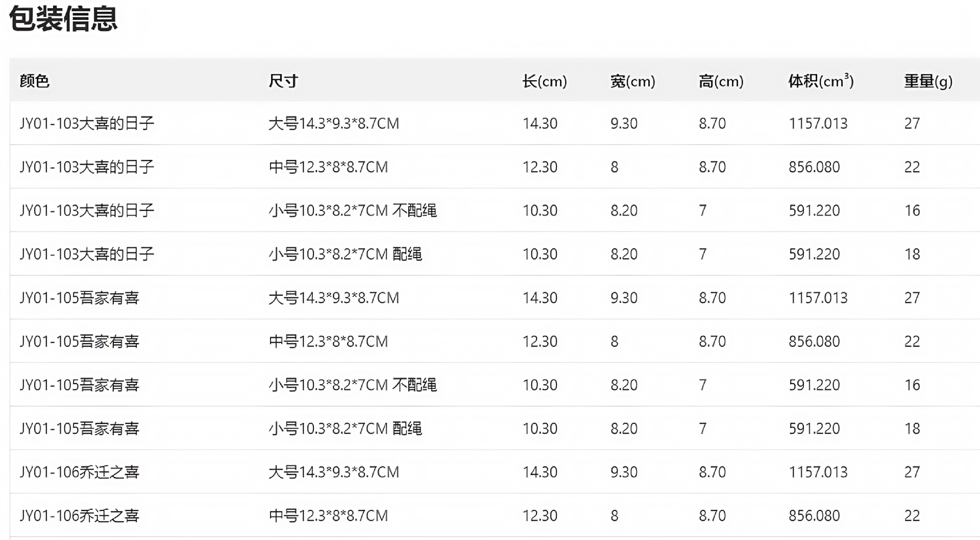Image resolution: width=980 pixels, height=540 pixels.
Task: Click the 高(cm) column header
Action: tap(721, 81)
